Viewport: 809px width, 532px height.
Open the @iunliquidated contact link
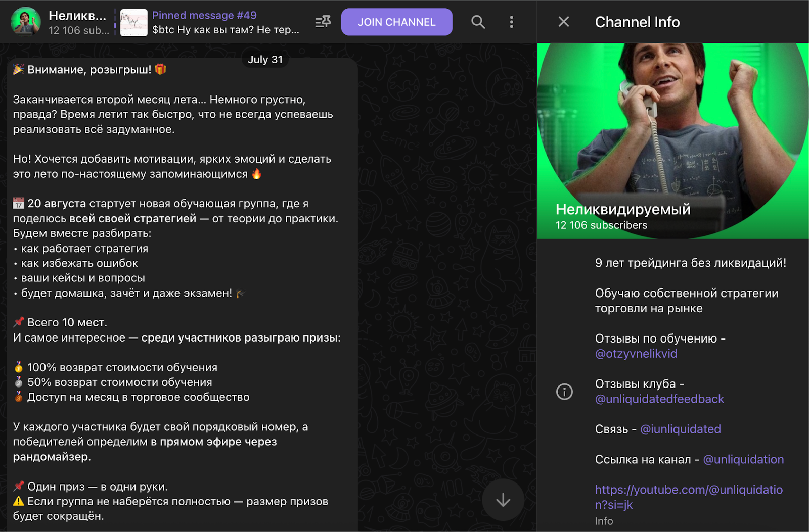pyautogui.click(x=680, y=429)
